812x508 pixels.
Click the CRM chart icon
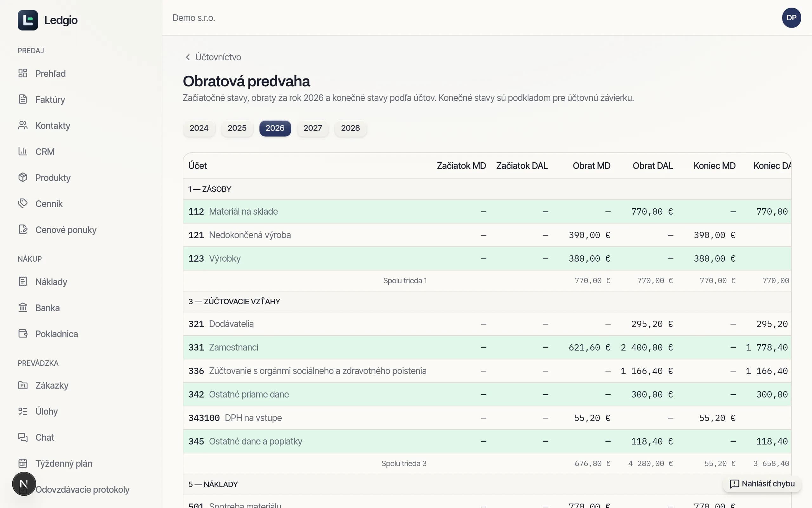point(23,151)
